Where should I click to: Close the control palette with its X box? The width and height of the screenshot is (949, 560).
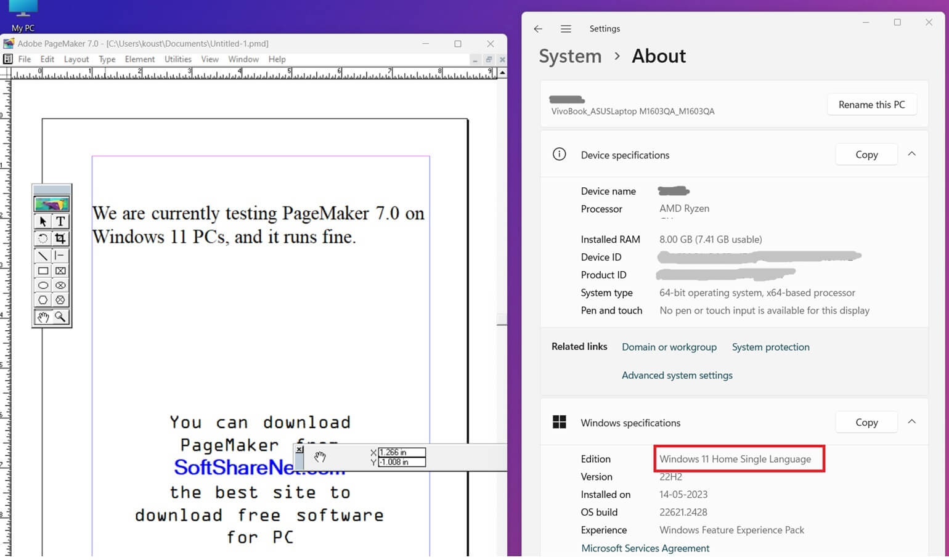click(299, 450)
